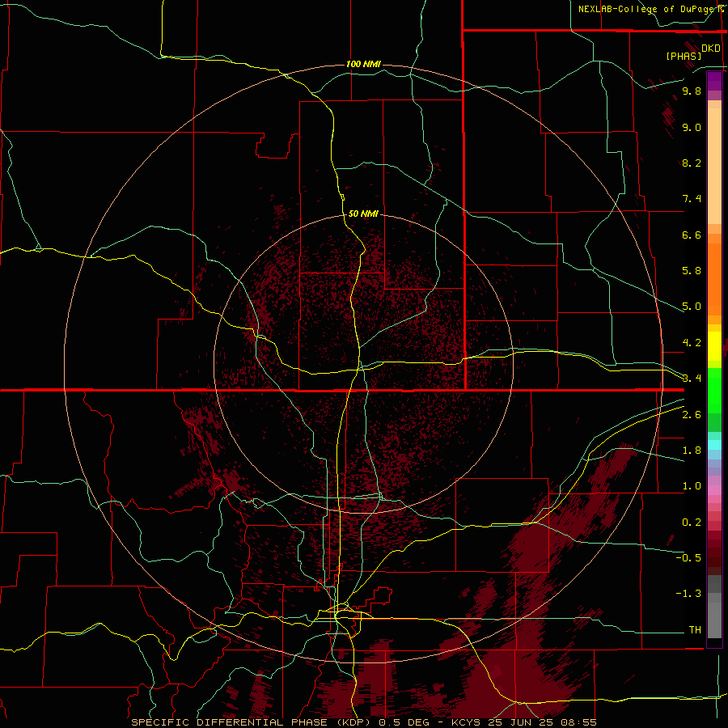
Task: Pick the cyan color bar segment
Action: pos(714,445)
